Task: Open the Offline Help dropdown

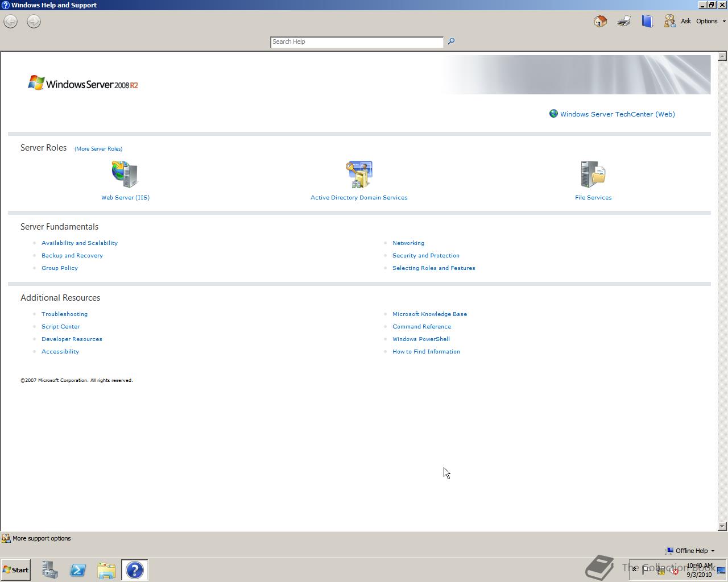Action: point(691,551)
